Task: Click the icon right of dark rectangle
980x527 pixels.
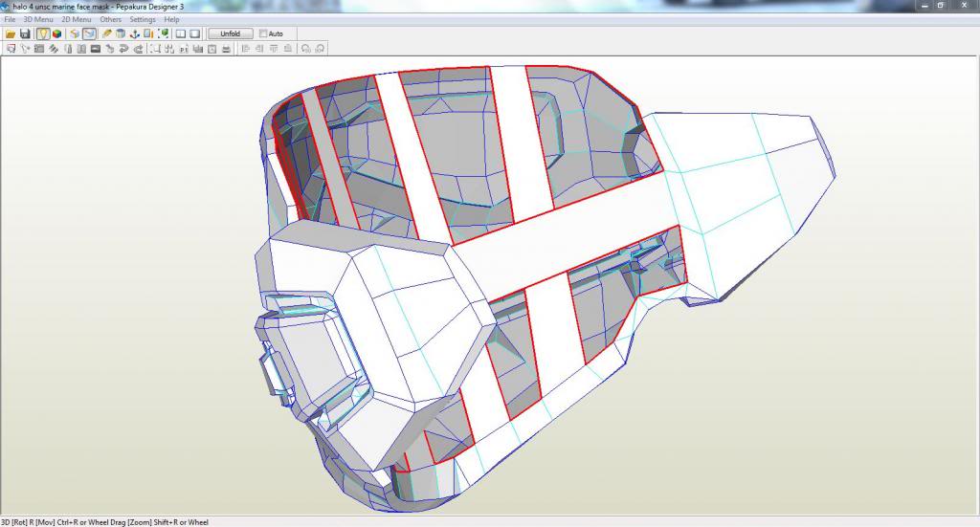Action: 109,49
